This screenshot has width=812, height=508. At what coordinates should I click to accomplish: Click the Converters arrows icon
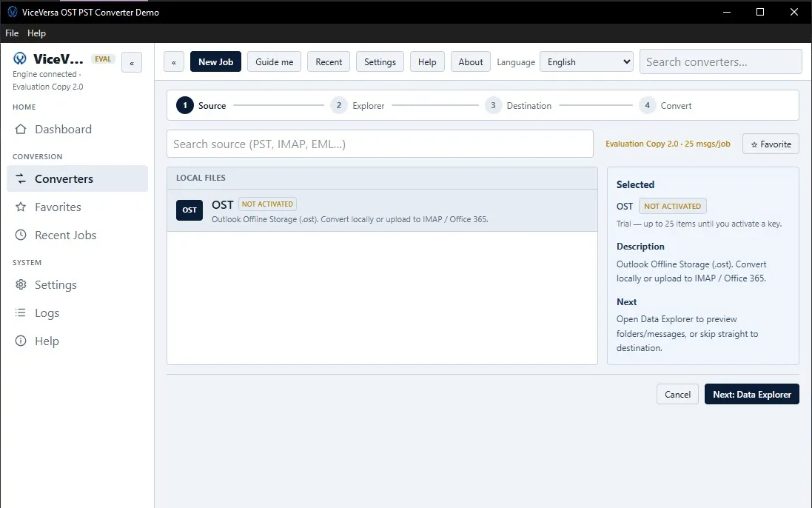[21, 178]
